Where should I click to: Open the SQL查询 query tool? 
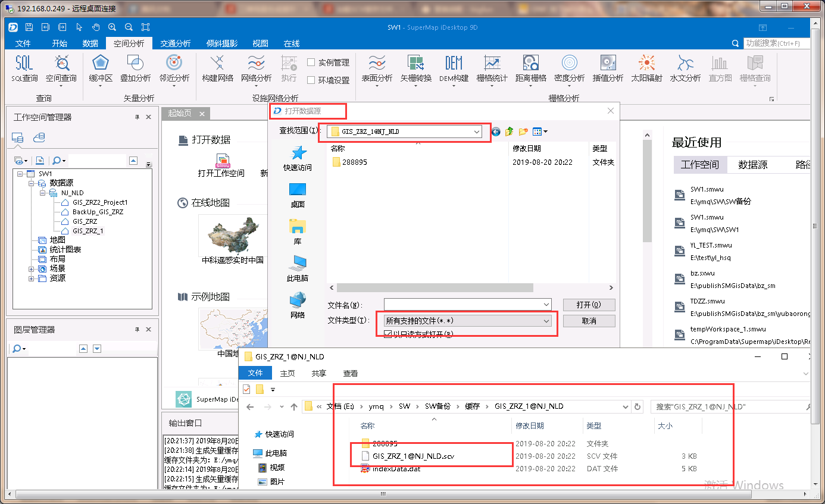[24, 69]
